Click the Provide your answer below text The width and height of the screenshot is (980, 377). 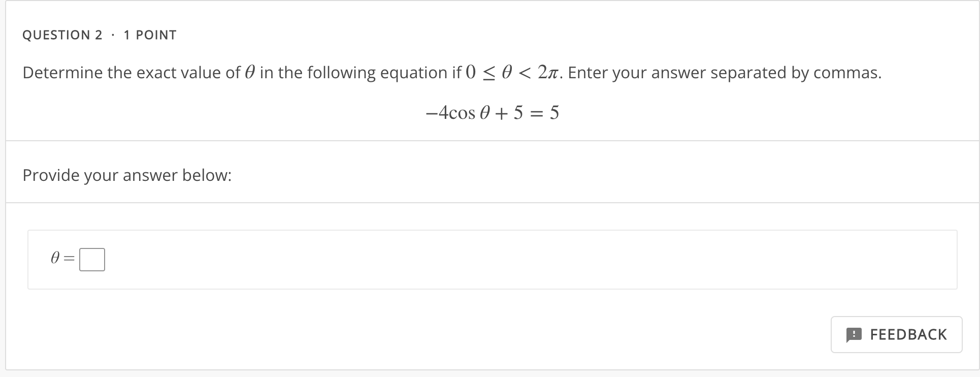[126, 175]
